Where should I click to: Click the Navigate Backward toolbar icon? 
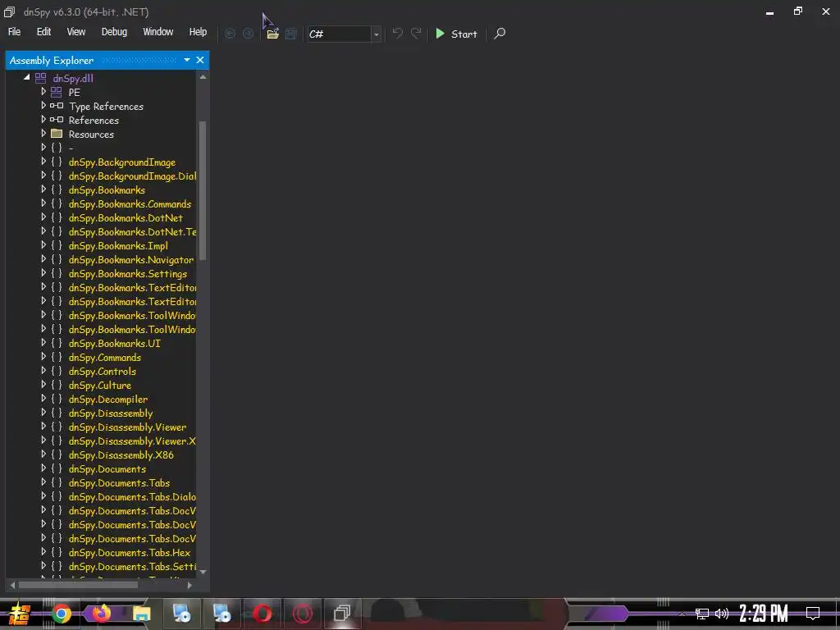[230, 34]
